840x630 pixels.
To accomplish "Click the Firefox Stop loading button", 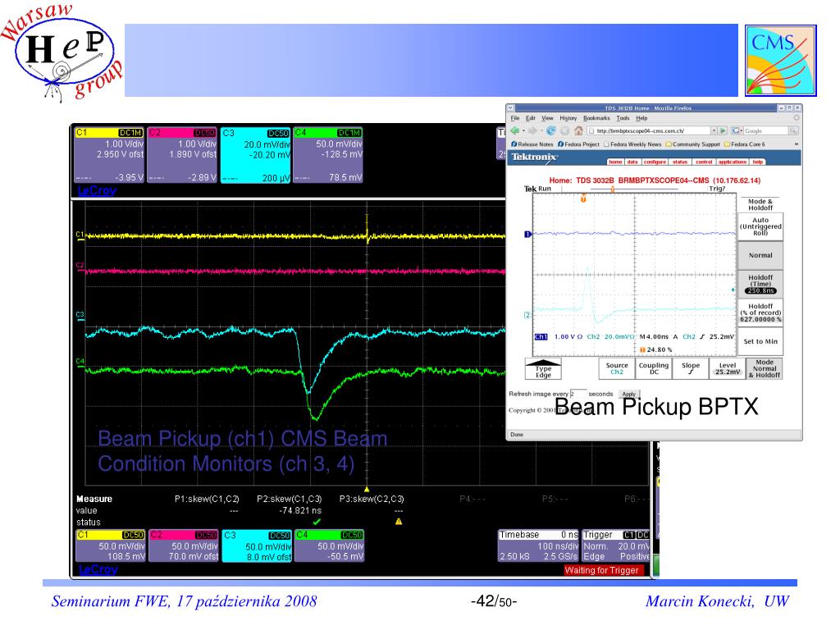I will 564,130.
